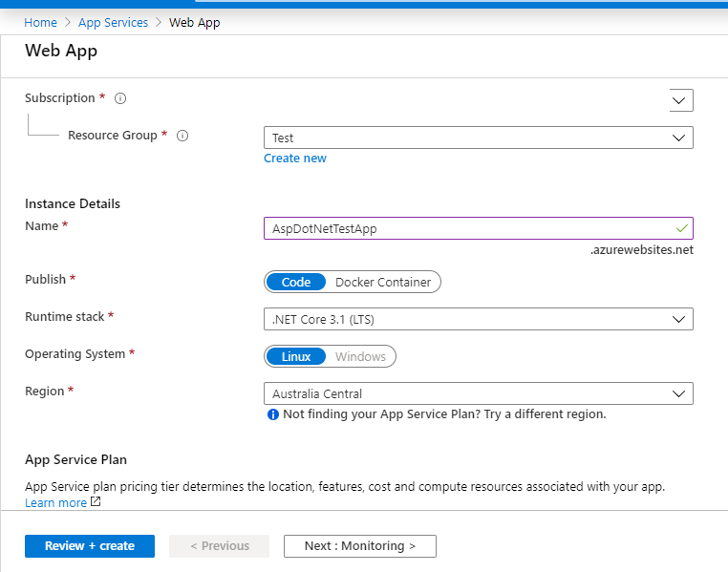Go to App Services breadcrumb
This screenshot has width=728, height=572.
pos(113,22)
